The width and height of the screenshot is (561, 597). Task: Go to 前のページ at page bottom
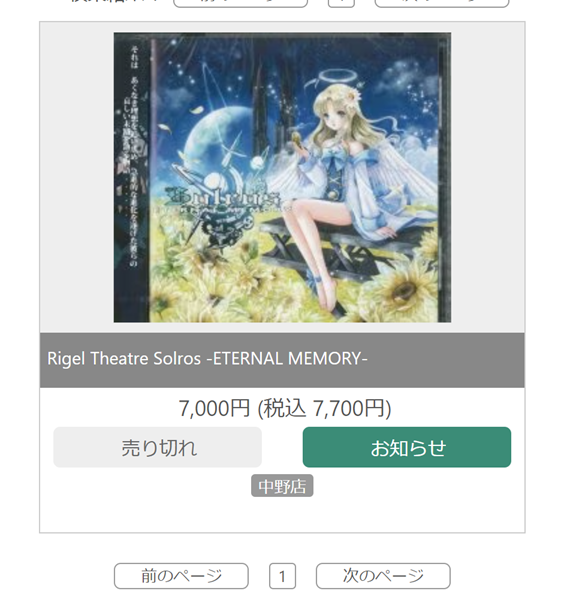181,576
